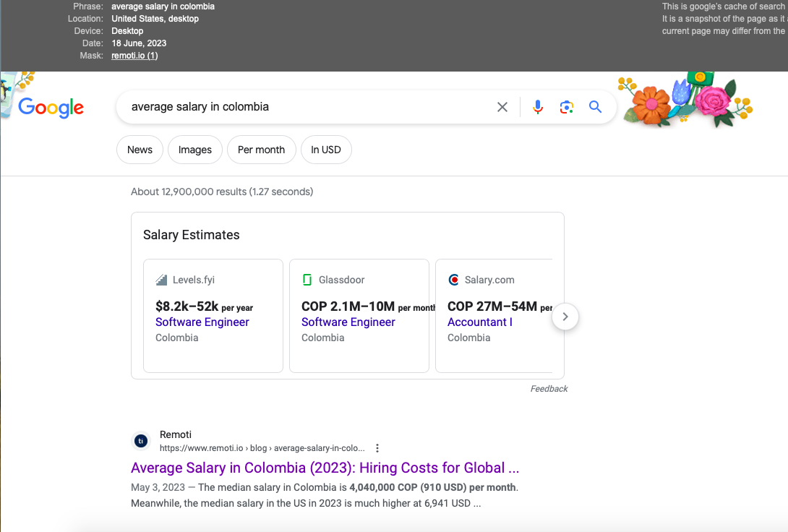Filter results by Images
The image size is (788, 532).
(195, 150)
